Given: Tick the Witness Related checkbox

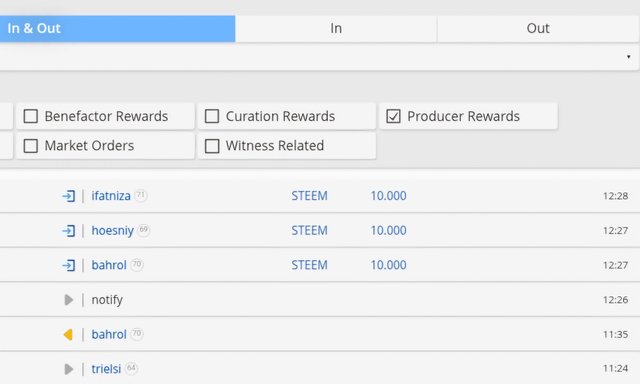Looking at the screenshot, I should [x=212, y=146].
